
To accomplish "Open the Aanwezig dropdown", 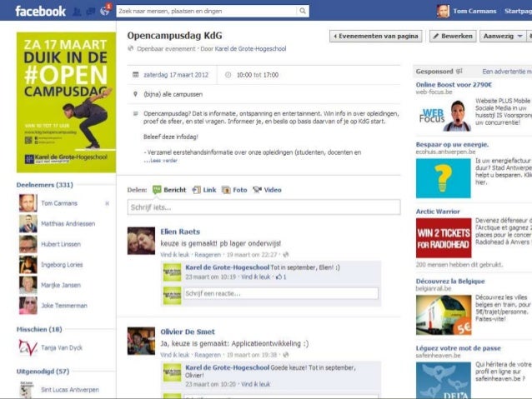I will click(503, 36).
